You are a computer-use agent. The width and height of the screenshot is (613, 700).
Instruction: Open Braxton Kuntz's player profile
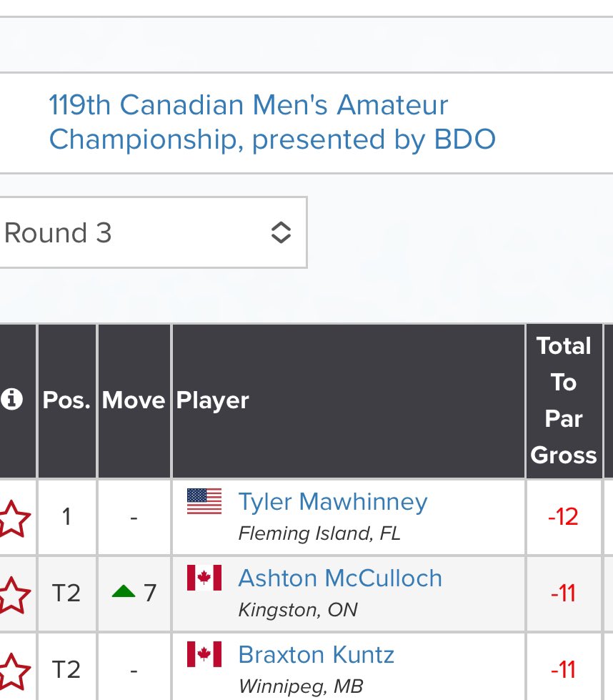pyautogui.click(x=316, y=654)
